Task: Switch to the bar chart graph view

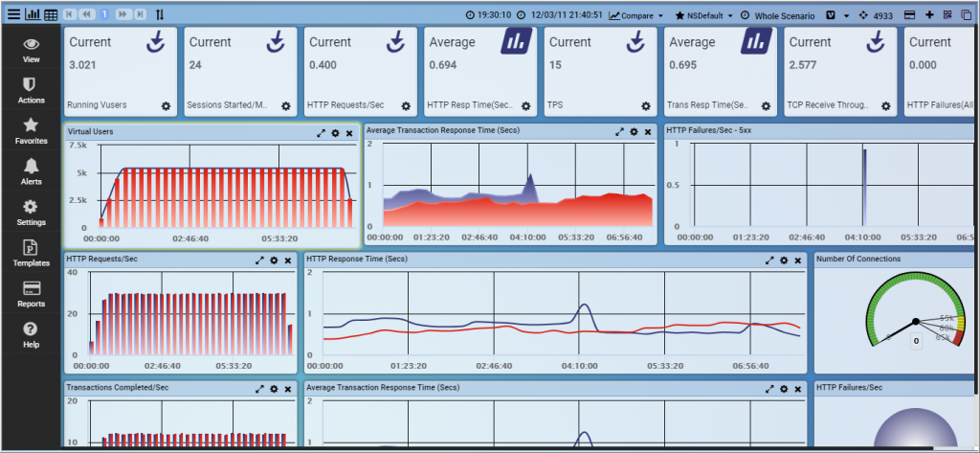Action: (32, 14)
